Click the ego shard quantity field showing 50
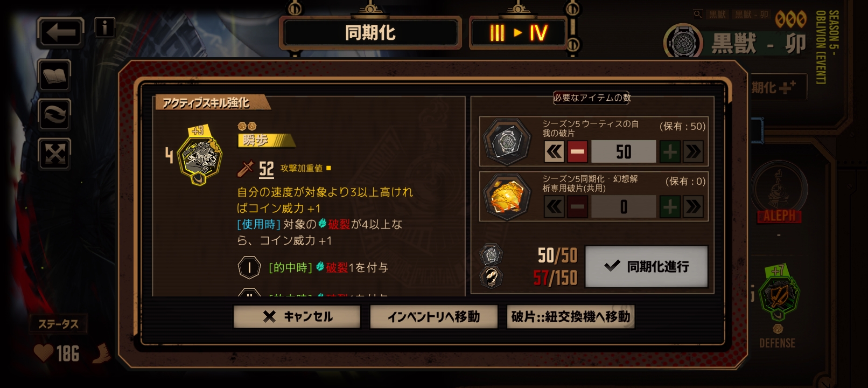The height and width of the screenshot is (388, 868). click(x=624, y=152)
